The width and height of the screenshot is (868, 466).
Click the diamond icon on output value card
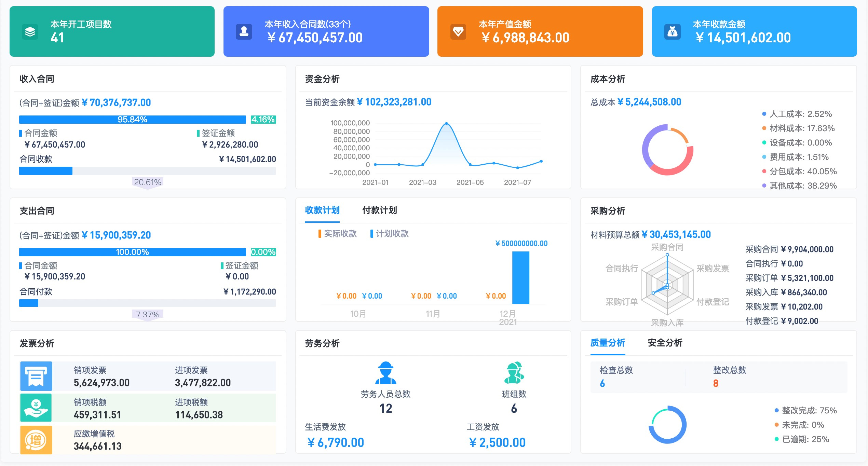point(458,32)
